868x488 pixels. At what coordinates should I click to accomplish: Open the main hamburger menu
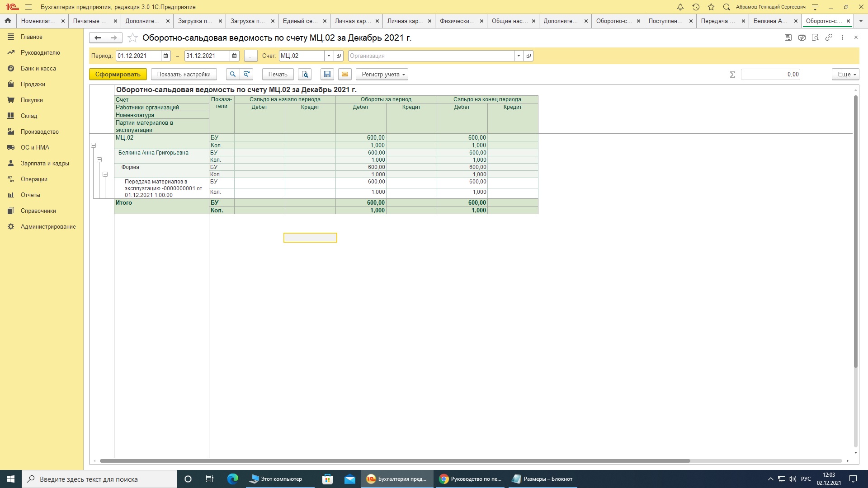28,7
